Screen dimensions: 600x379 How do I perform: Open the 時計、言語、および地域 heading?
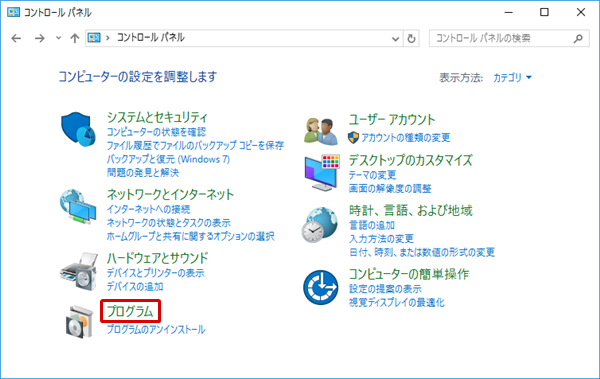pos(411,211)
